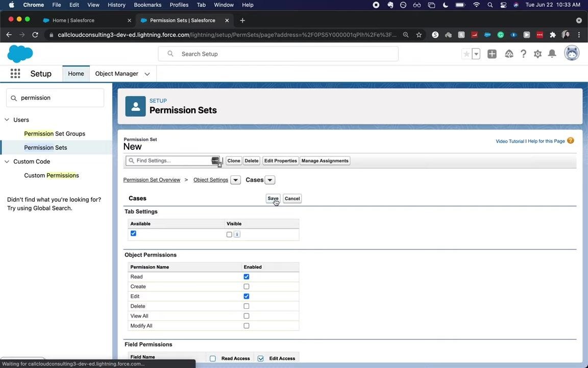Open the Video Tutorial link

tap(509, 141)
